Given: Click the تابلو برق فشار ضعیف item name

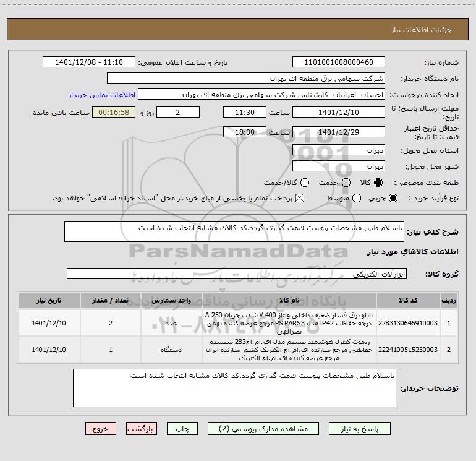Looking at the screenshot, I should pos(289,323).
